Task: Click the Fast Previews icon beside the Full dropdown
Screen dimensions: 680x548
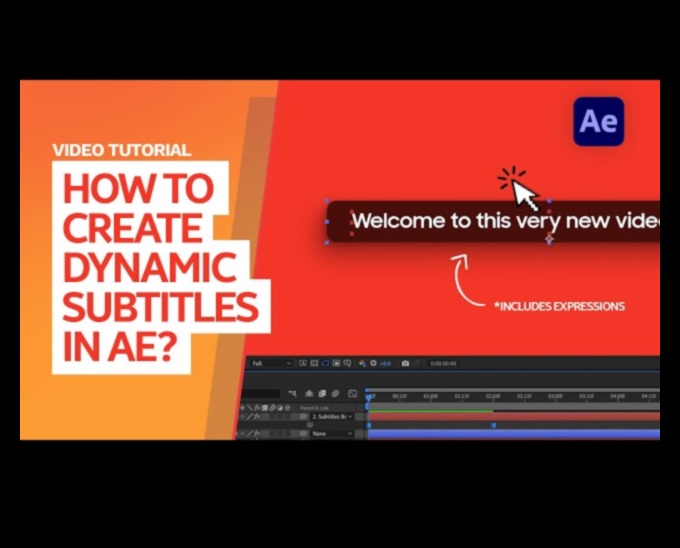Action: click(x=303, y=363)
